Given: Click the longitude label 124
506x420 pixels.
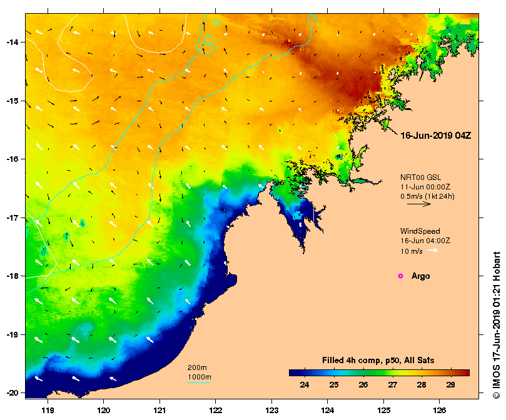Looking at the screenshot, I should pyautogui.click(x=328, y=411).
